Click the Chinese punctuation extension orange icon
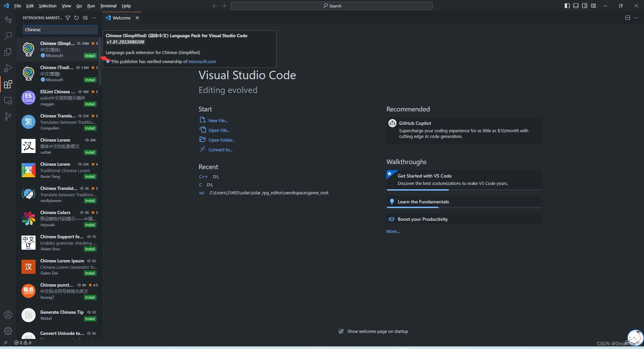This screenshot has height=349, width=644. [29, 291]
